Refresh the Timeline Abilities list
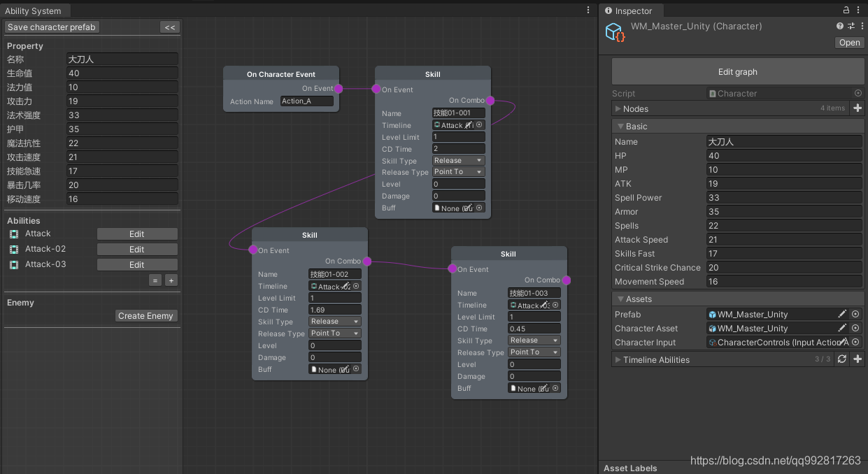Screen dimensions: 868x474 (842, 359)
